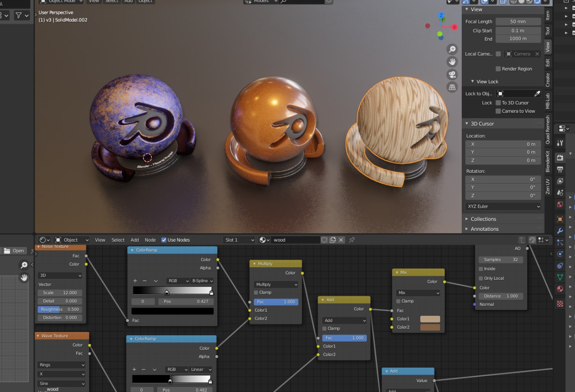Unlink the wood material with the X
Image resolution: width=575 pixels, height=392 pixels.
point(341,240)
